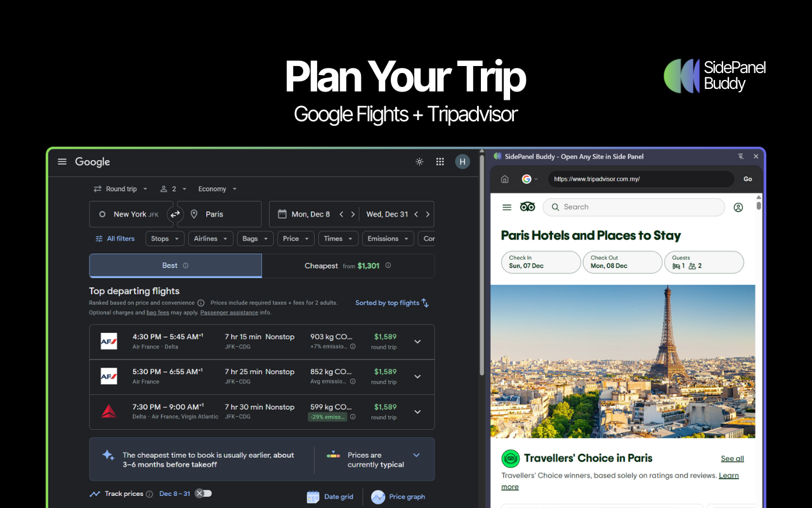Screen dimensions: 812x508
Task: Expand the 5:30 PM Air France flight details
Action: click(417, 377)
